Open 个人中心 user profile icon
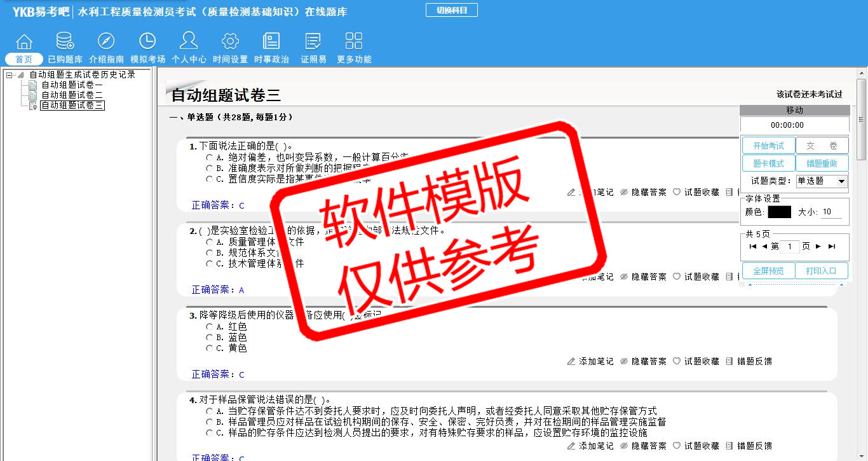The width and height of the screenshot is (868, 461). [x=189, y=42]
